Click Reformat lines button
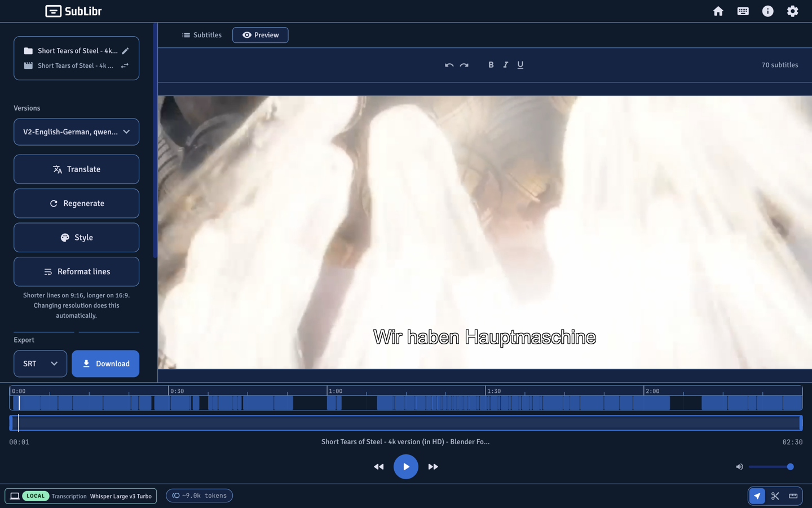 click(76, 271)
